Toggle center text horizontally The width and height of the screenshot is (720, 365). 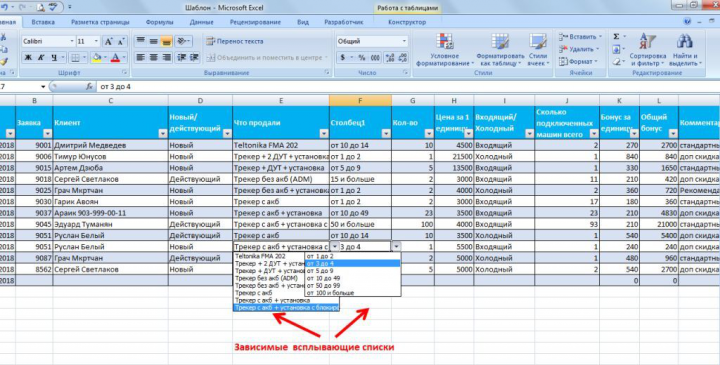[153, 57]
